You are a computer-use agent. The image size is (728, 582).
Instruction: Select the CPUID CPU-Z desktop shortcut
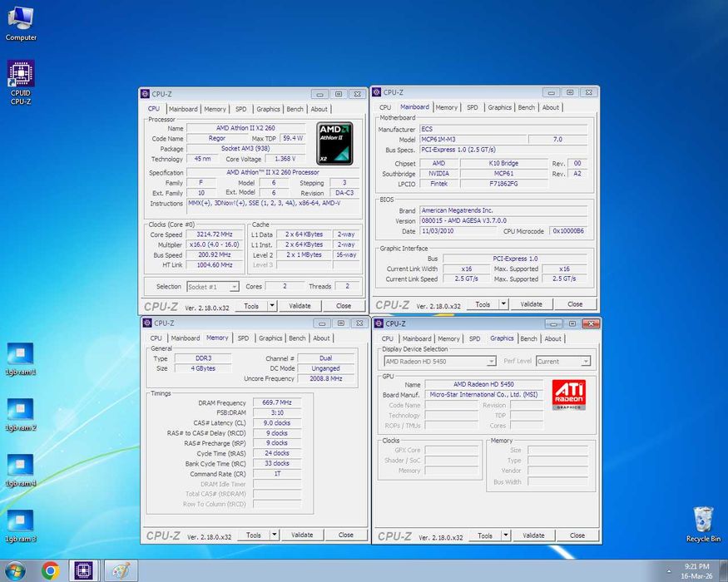tap(21, 82)
